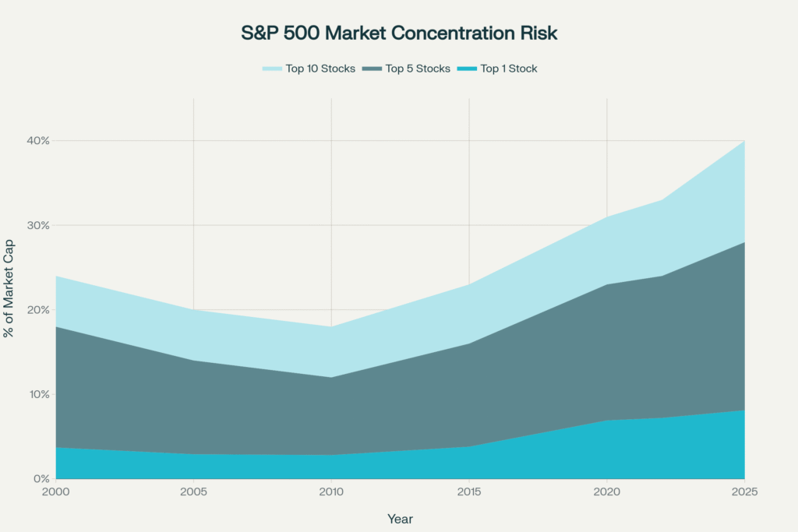Select the 2000 x-axis tick label
Viewport: 798px width, 532px height.
(x=55, y=492)
